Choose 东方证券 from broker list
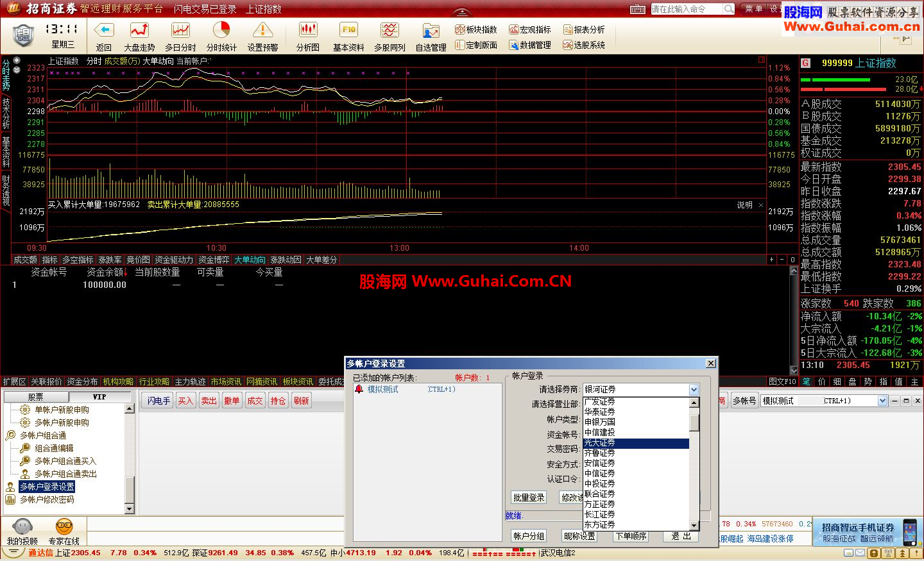This screenshot has height=561, width=924. pos(636,524)
